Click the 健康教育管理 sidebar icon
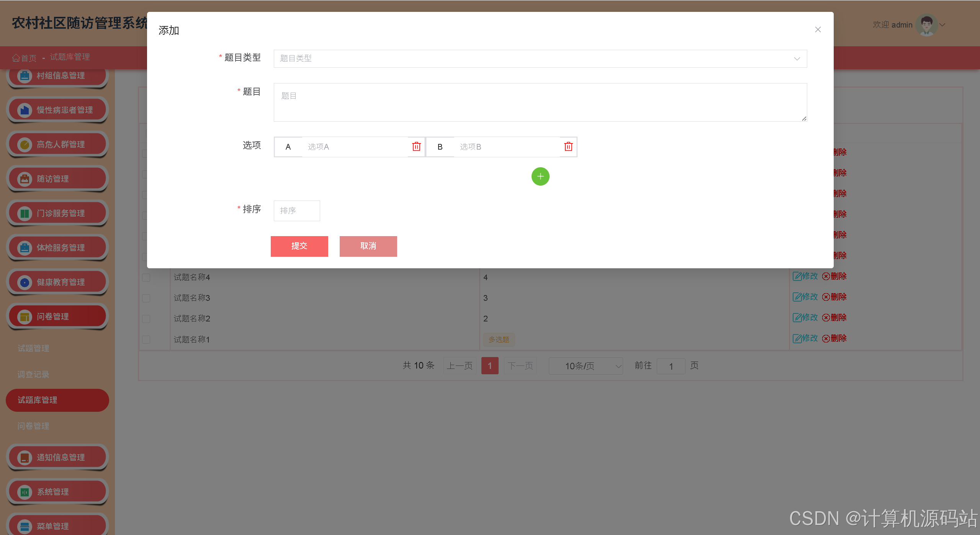 (25, 282)
